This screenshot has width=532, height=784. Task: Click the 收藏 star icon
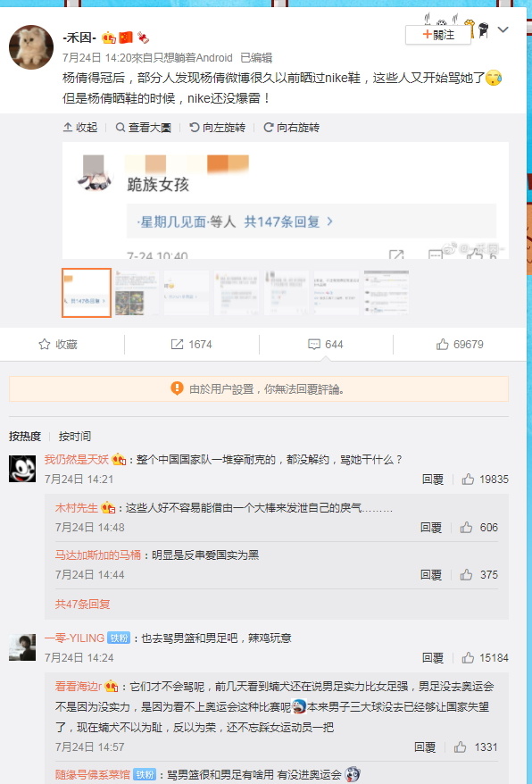pyautogui.click(x=45, y=344)
